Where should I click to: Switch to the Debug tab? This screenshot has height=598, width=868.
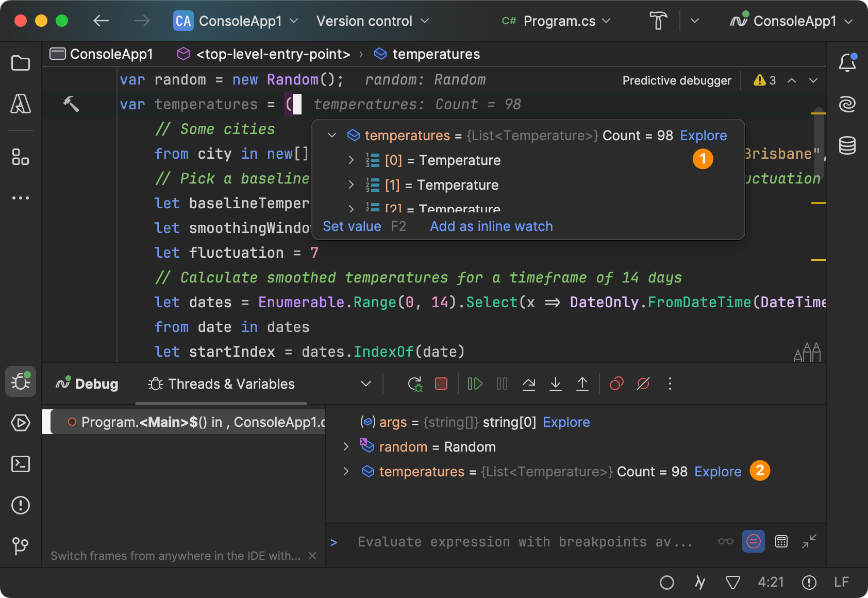point(87,384)
